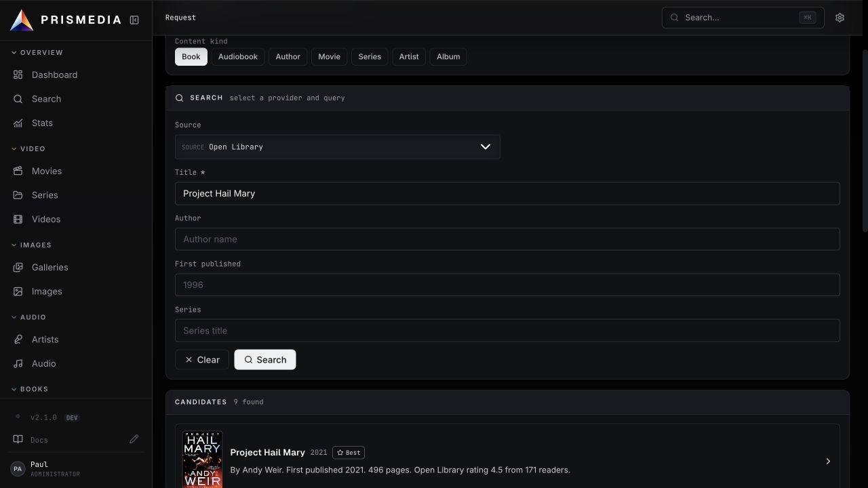Viewport: 868px width, 488px height.
Task: Click the Galleries icon
Action: [x=18, y=267]
